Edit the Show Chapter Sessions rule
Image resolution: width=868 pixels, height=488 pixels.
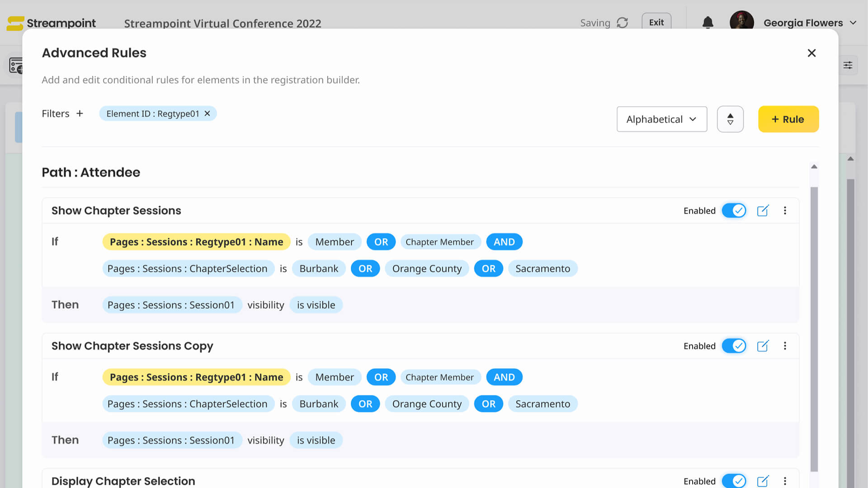[x=763, y=211]
